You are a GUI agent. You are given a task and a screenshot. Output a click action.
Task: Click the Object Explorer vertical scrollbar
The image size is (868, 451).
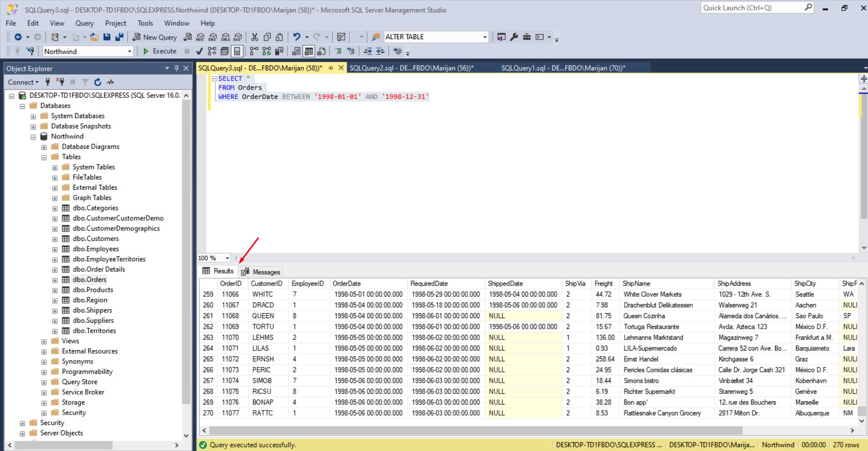tap(186, 251)
